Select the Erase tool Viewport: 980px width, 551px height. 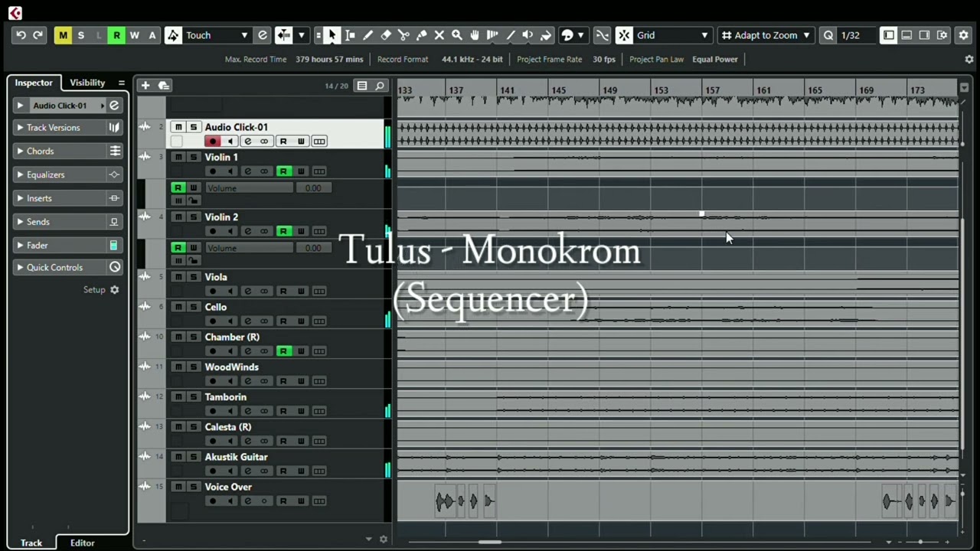click(386, 35)
